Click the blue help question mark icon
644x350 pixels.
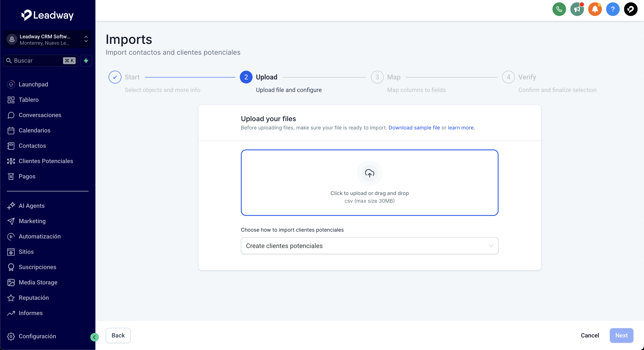[x=612, y=10]
